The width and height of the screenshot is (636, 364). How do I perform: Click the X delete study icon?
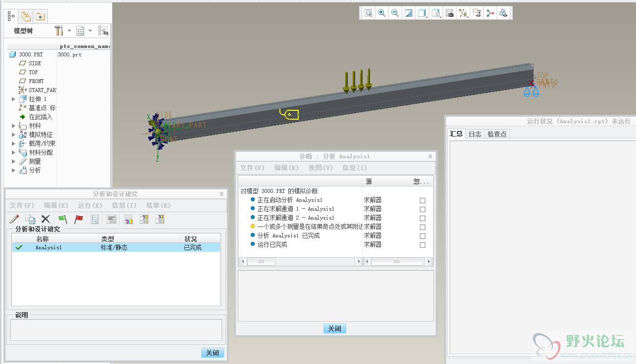[45, 219]
